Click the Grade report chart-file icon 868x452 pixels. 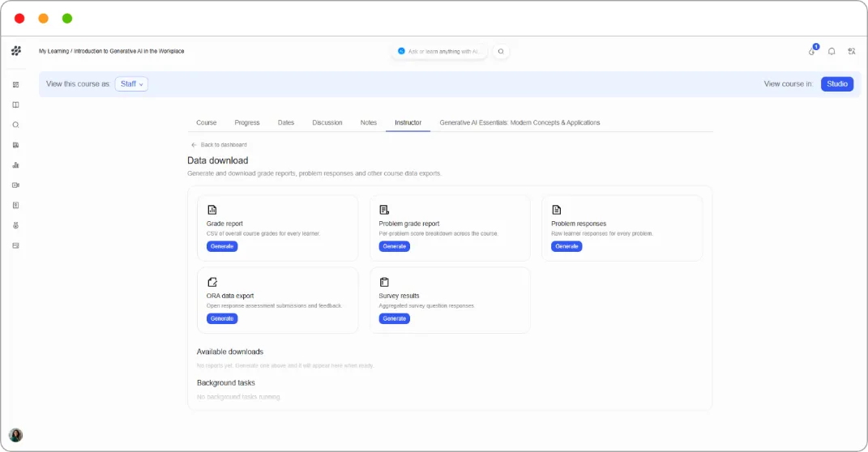(212, 210)
